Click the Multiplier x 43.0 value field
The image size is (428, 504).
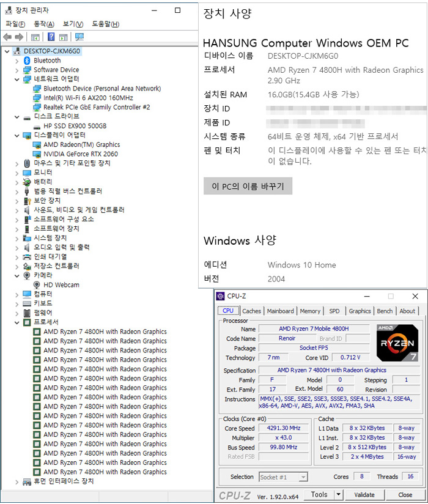(284, 438)
